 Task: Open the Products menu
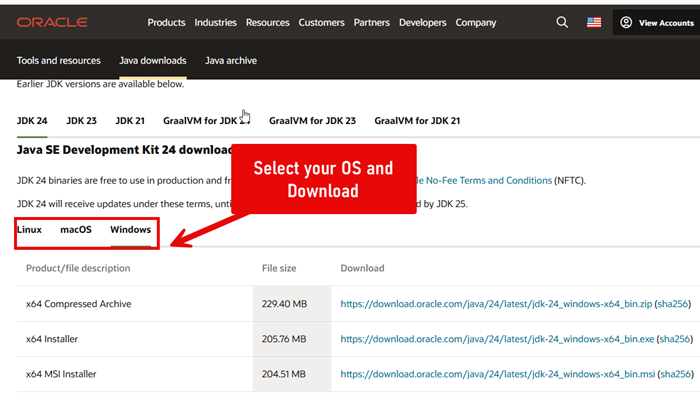coord(166,22)
